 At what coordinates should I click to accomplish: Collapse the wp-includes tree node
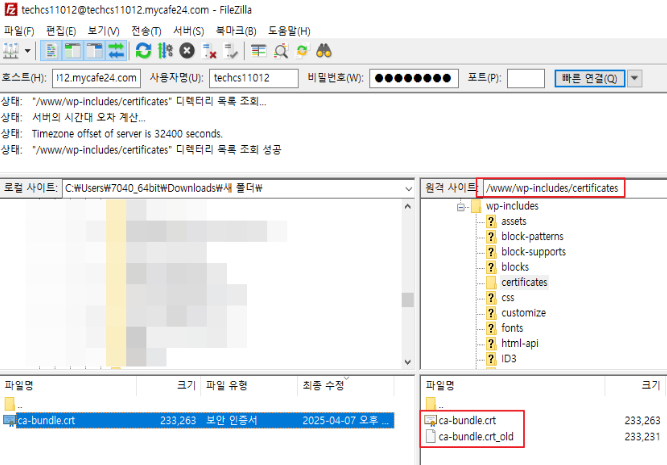click(x=461, y=207)
